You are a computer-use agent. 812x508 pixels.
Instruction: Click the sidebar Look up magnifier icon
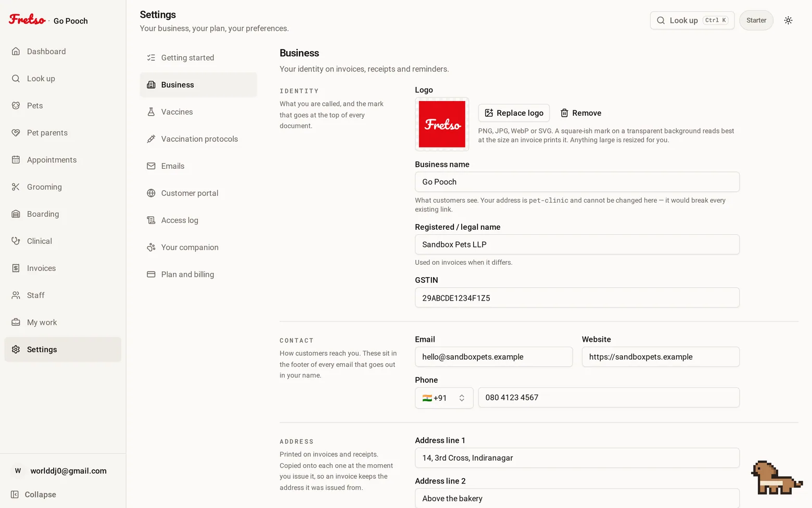[16, 79]
